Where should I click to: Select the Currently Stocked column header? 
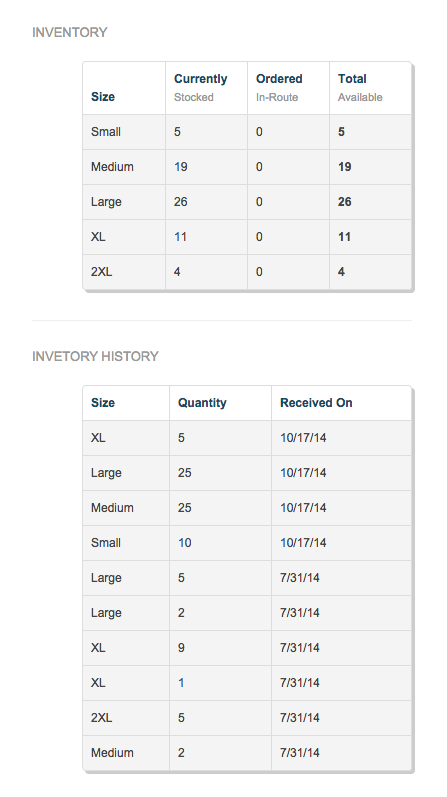[x=206, y=88]
